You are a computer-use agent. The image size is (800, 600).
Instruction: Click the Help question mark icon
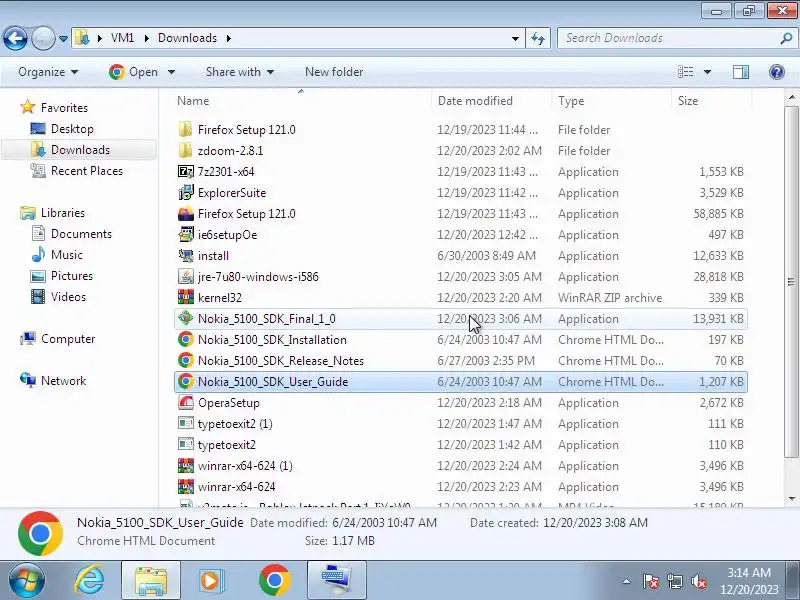777,72
